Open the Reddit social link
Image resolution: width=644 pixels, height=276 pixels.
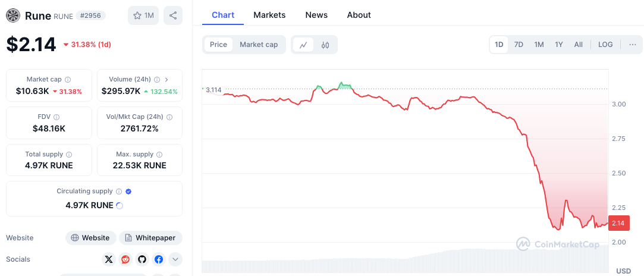coord(125,259)
